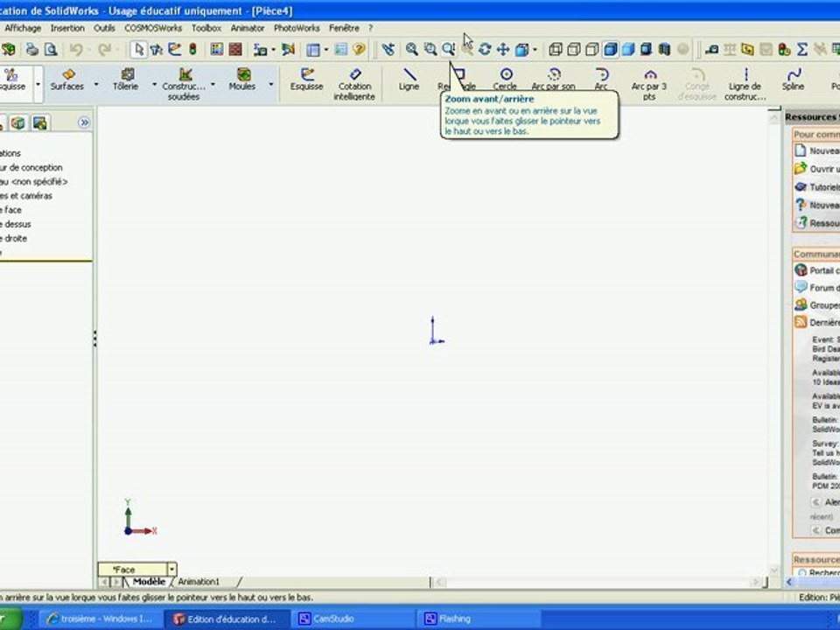Image resolution: width=840 pixels, height=630 pixels.
Task: Click the Previous View icon
Action: pyautogui.click(x=388, y=50)
